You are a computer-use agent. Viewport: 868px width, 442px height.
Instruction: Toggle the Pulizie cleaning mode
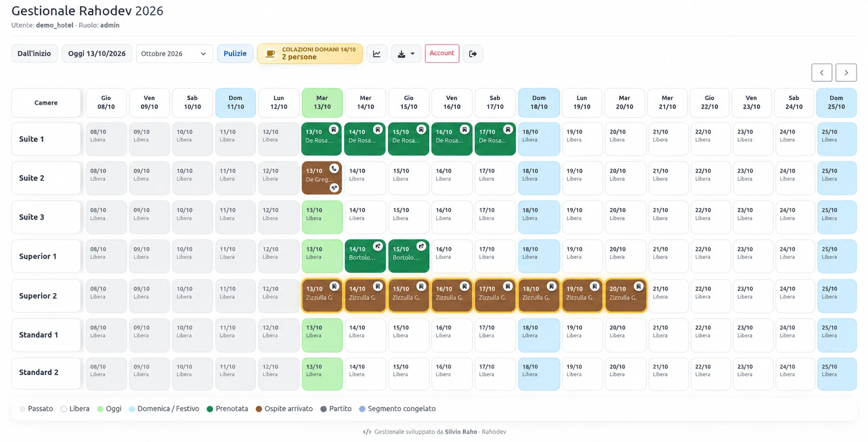[x=235, y=54]
